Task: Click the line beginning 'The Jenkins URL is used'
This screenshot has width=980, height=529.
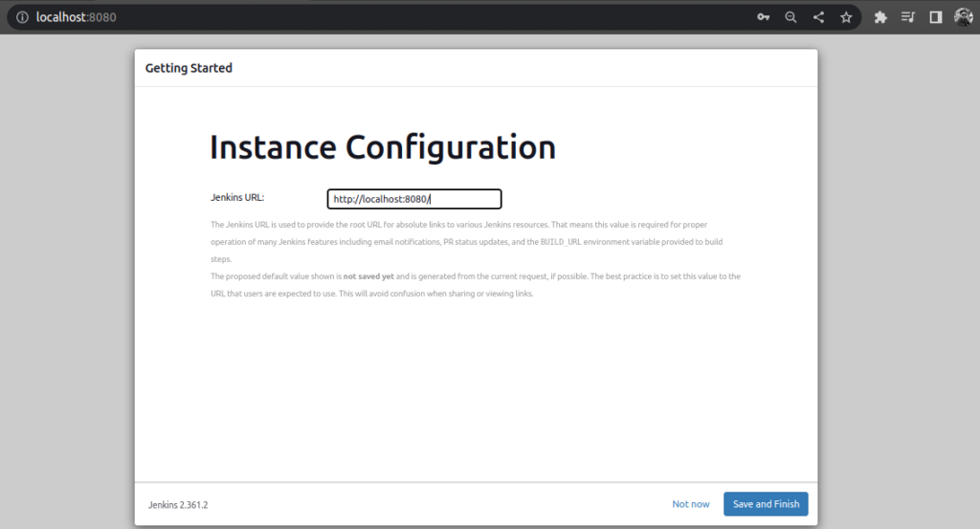Action: 458,225
